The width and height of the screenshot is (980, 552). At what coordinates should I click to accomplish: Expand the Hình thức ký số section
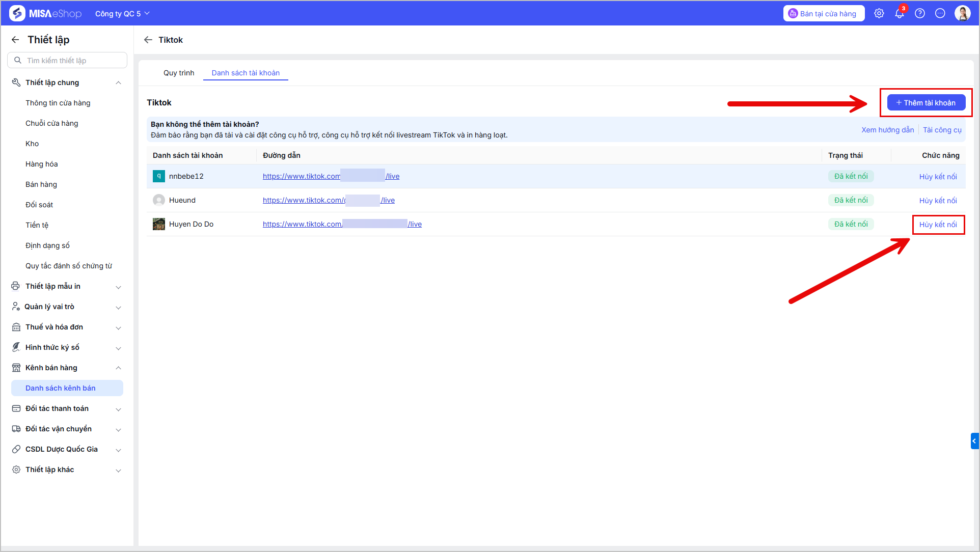(118, 348)
